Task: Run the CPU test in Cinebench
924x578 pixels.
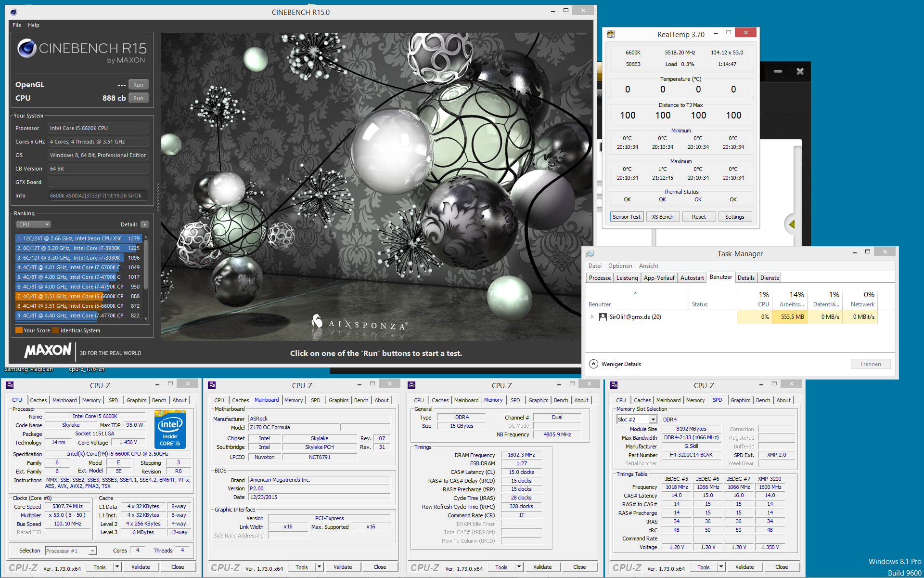Action: coord(138,98)
